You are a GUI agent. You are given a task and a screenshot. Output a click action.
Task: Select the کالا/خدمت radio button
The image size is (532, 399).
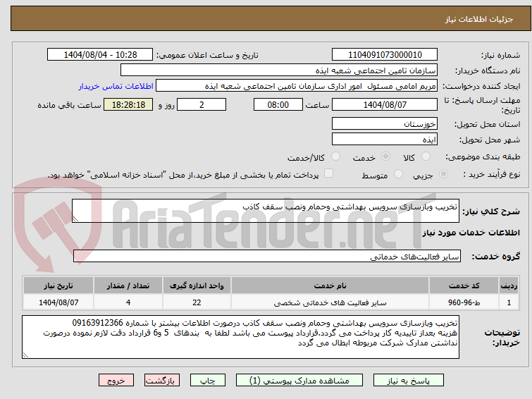(335, 156)
